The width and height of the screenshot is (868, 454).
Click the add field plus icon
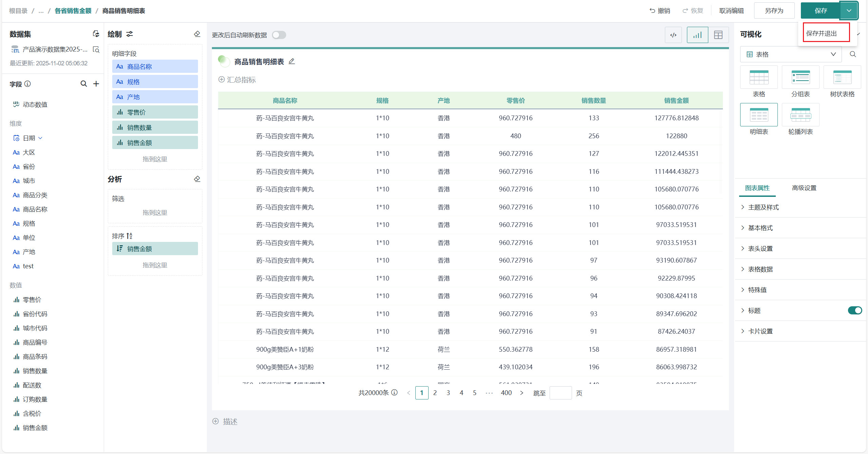coord(96,84)
